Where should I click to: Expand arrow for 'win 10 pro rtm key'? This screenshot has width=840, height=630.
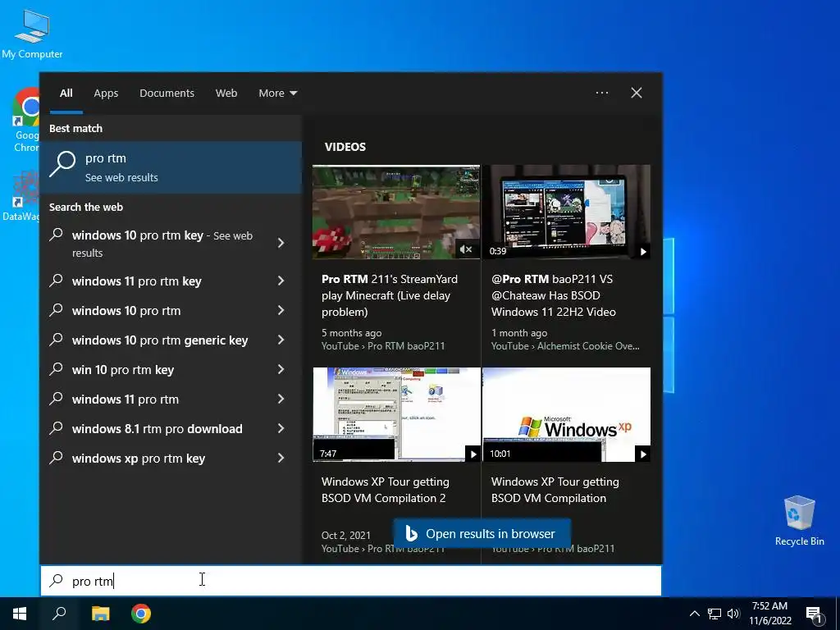[281, 369]
